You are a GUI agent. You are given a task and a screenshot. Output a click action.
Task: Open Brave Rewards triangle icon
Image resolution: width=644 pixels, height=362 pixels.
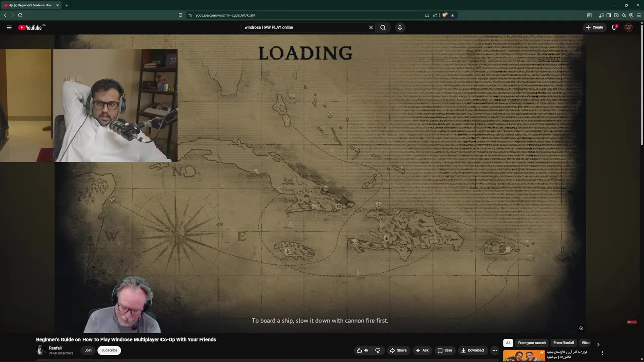[x=452, y=15]
